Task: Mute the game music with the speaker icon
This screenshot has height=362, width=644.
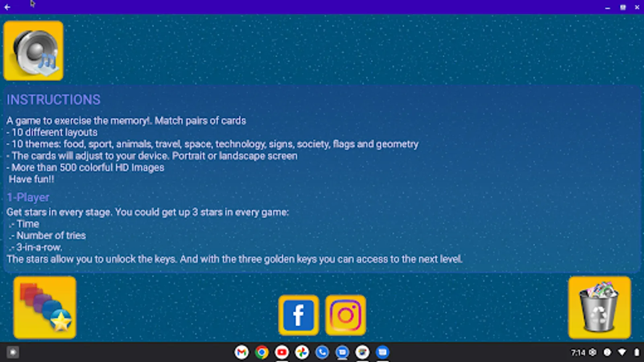Action: (x=33, y=50)
